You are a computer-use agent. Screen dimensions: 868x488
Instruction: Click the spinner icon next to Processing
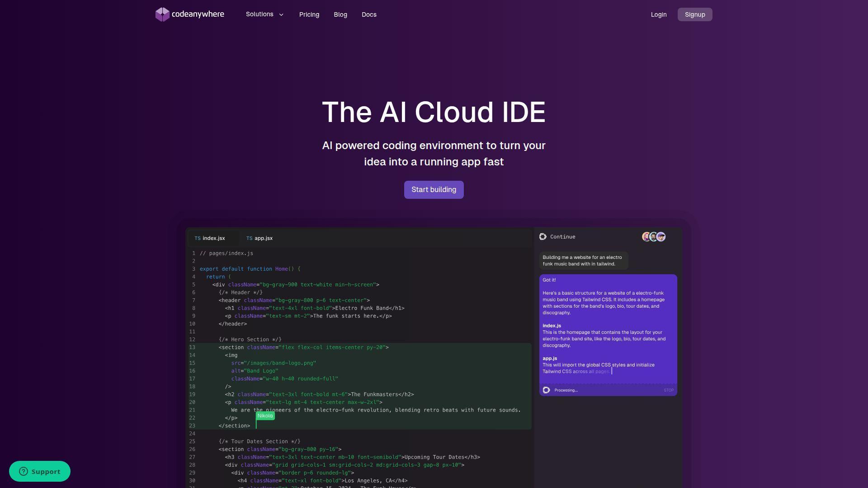click(x=547, y=389)
